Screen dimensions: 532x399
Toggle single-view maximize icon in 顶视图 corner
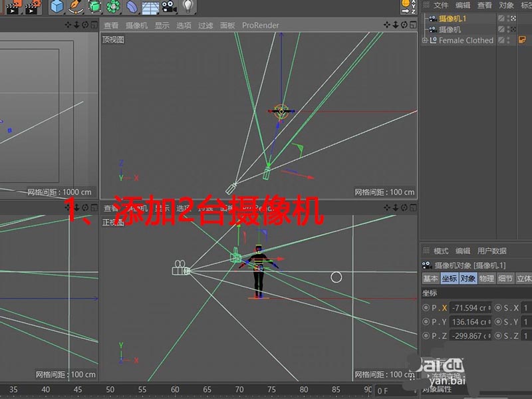(x=413, y=25)
